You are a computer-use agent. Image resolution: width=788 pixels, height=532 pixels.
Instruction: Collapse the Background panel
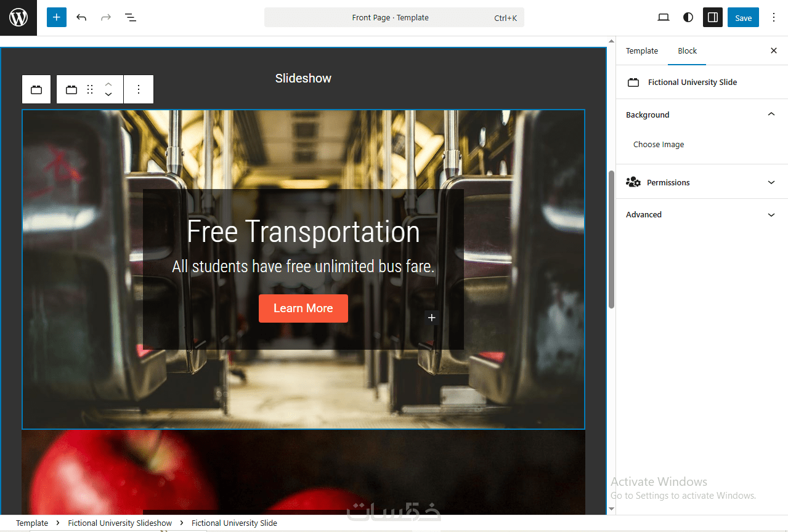tap(702, 115)
